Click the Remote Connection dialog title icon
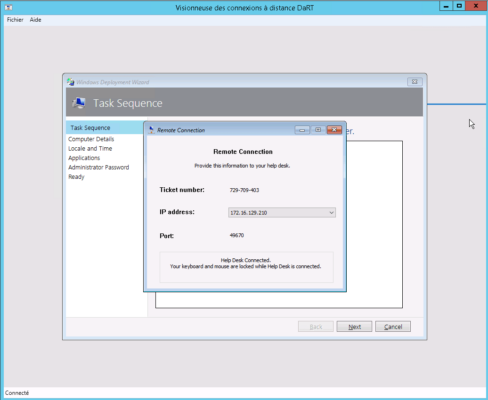 152,130
